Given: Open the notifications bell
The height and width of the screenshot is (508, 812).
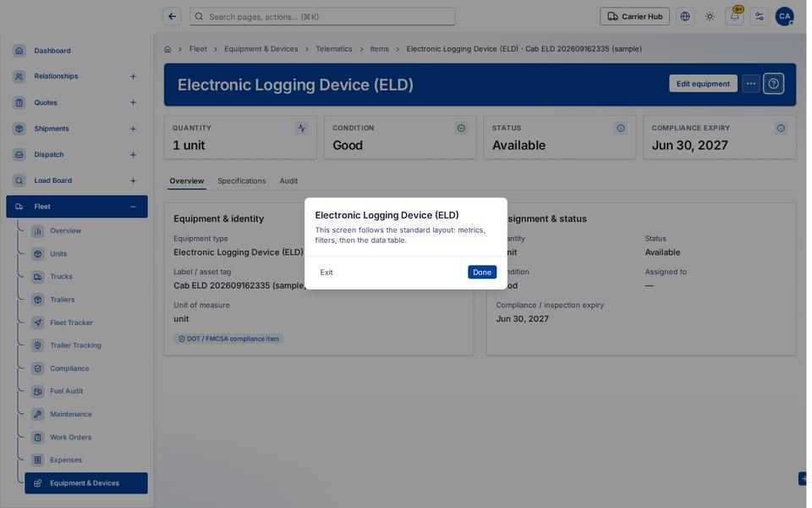Looking at the screenshot, I should tap(734, 17).
